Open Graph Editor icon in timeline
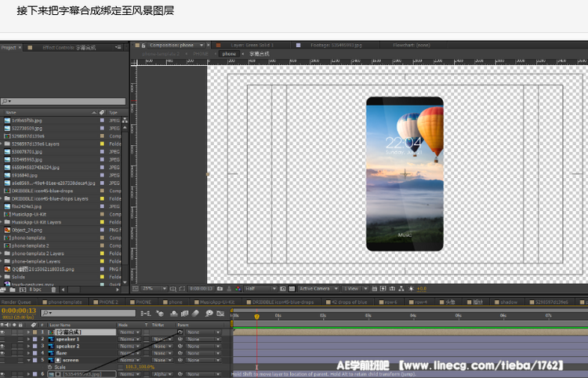 tap(220, 314)
